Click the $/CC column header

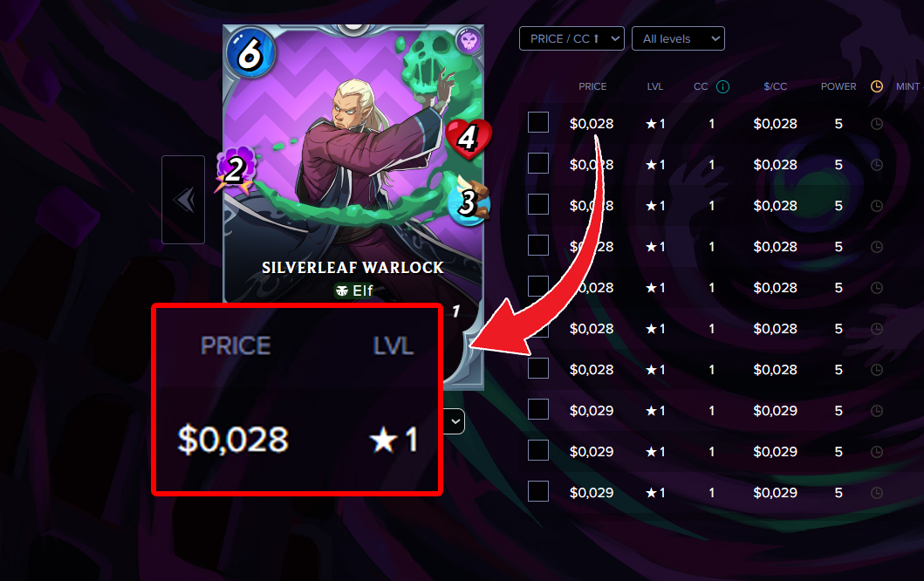point(776,86)
